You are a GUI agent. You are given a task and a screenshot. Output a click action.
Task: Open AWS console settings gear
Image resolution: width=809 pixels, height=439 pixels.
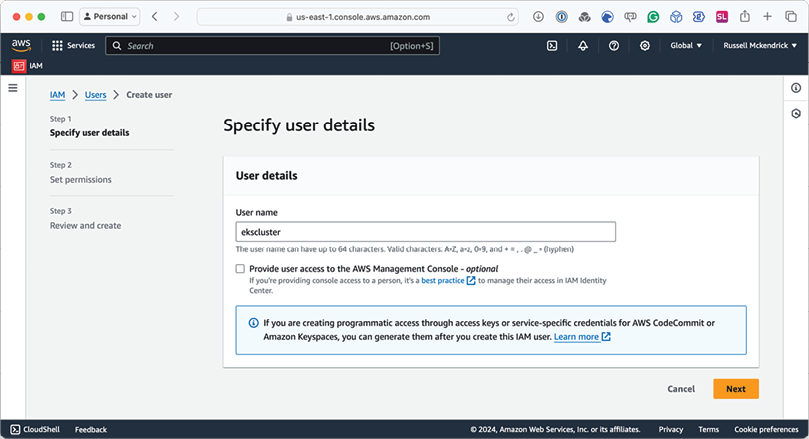[x=644, y=46]
